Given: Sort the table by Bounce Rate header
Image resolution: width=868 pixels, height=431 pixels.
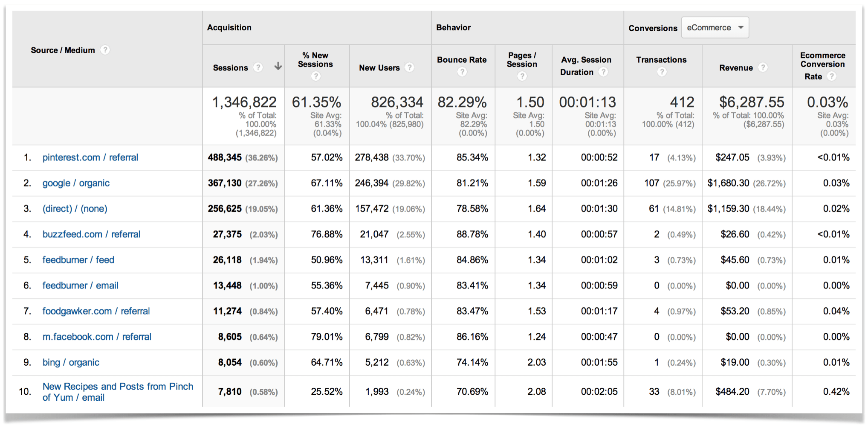Looking at the screenshot, I should [x=462, y=60].
